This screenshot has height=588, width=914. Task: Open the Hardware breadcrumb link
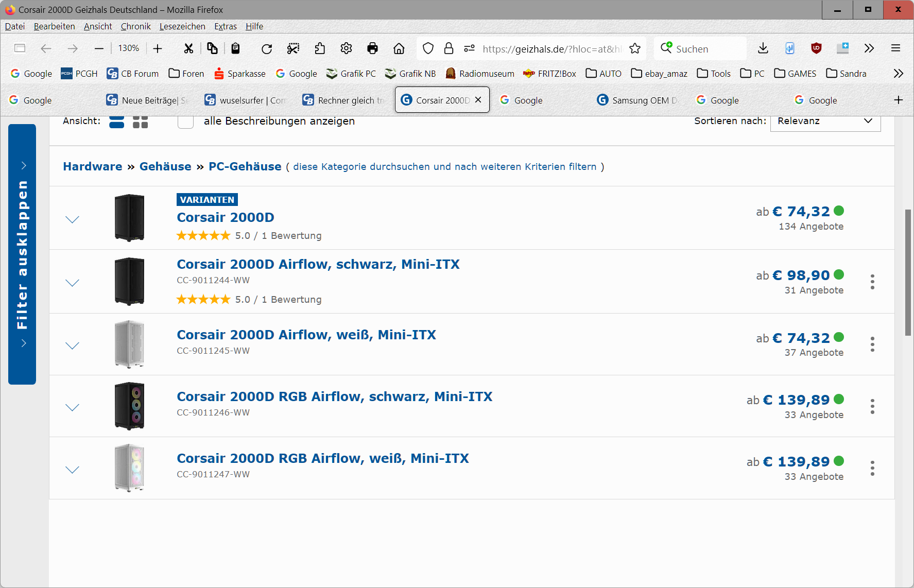(x=93, y=167)
